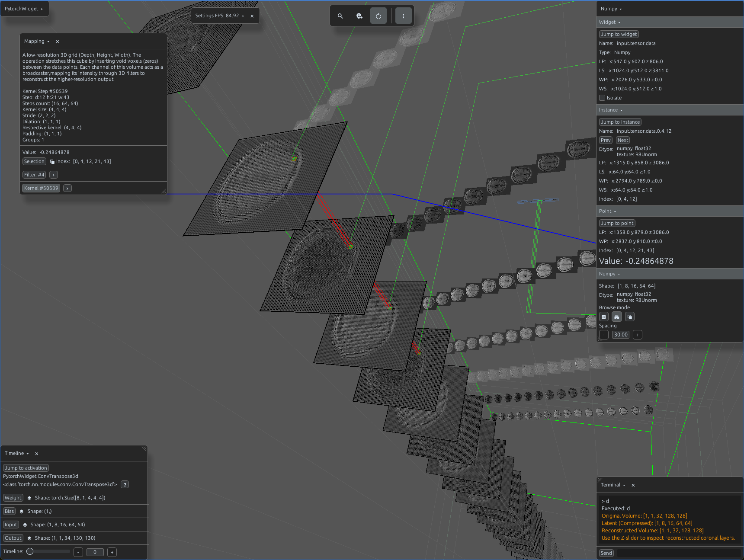Collapse the Point section header
The width and height of the screenshot is (744, 560).
point(670,211)
